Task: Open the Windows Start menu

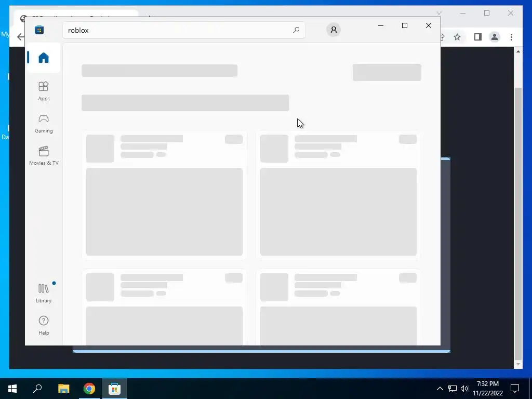Action: 12,389
